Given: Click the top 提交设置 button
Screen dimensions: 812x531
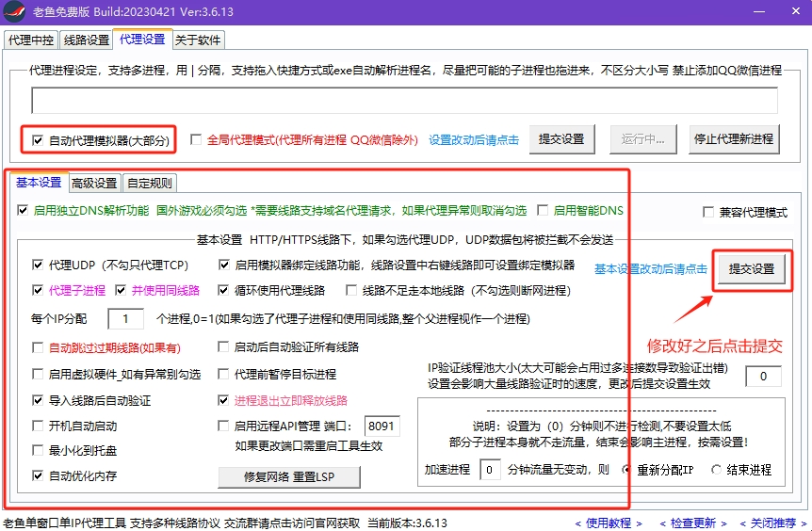Looking at the screenshot, I should pos(561,139).
